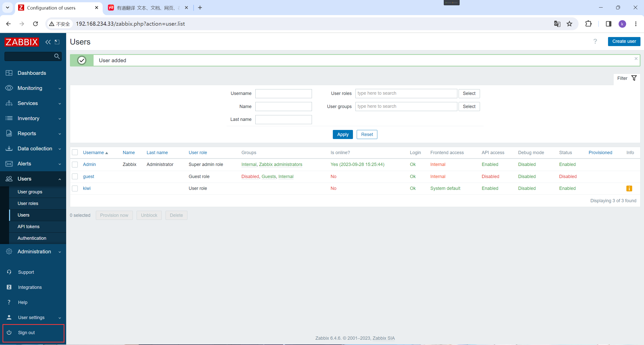This screenshot has width=644, height=345.
Task: Expand the Administration menu chevron
Action: pyautogui.click(x=60, y=252)
